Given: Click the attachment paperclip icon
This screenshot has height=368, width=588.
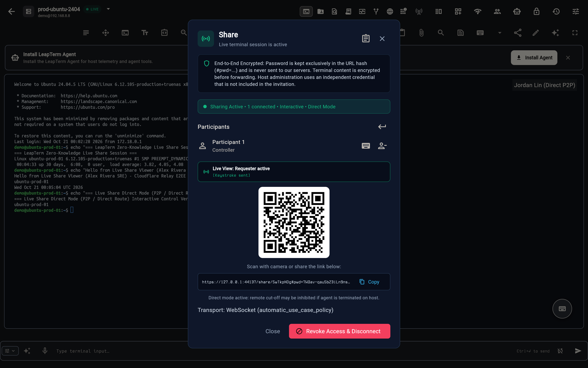Looking at the screenshot, I should [x=422, y=33].
